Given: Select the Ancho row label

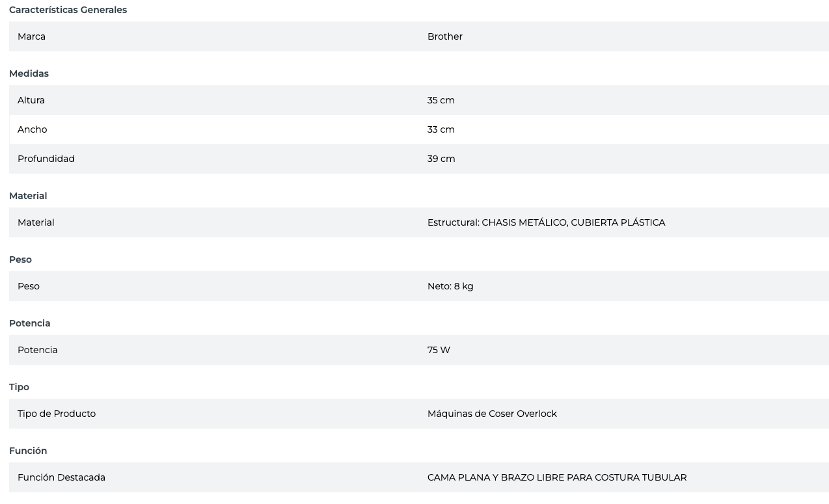Looking at the screenshot, I should click(33, 129).
